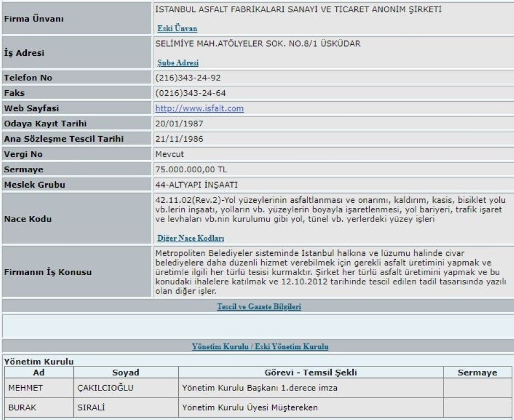The image size is (514, 420).
Task: Click the SELİMİYE MAH. address text
Action: [x=258, y=45]
